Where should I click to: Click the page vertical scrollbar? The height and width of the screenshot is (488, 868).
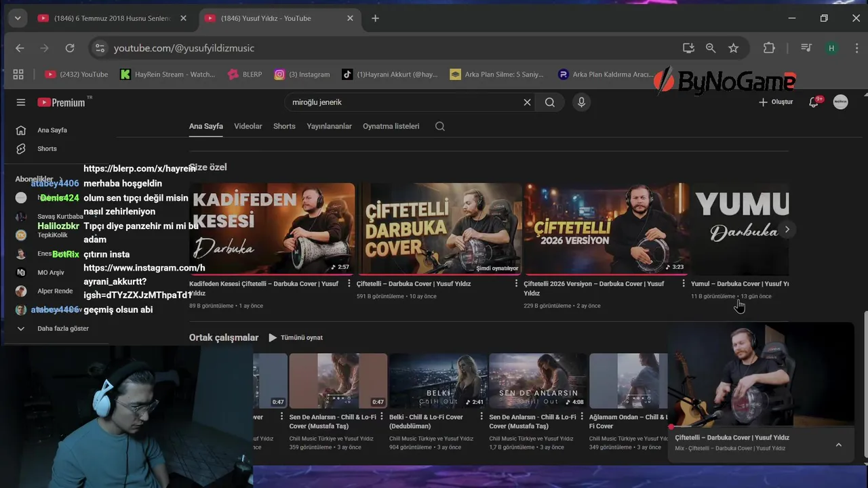865,386
